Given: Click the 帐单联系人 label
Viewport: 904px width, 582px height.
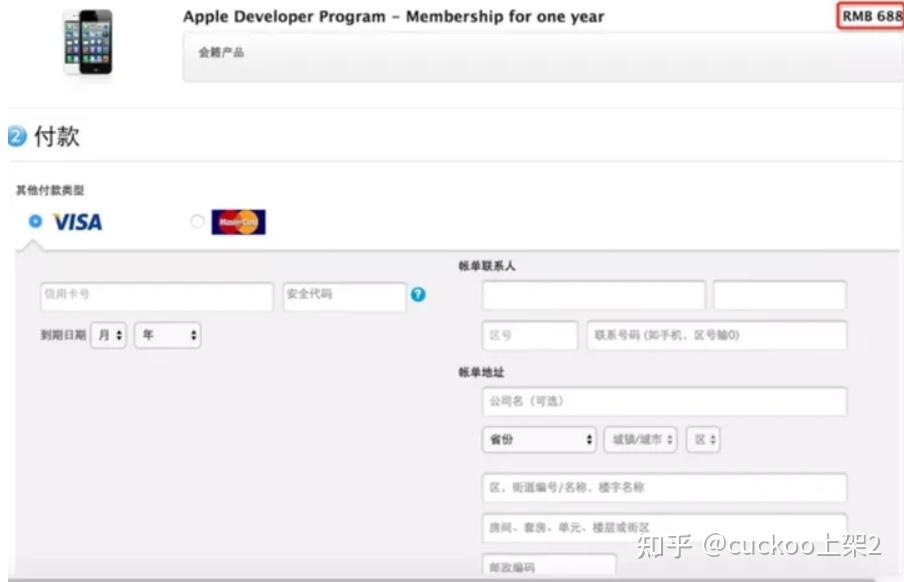Looking at the screenshot, I should (487, 266).
